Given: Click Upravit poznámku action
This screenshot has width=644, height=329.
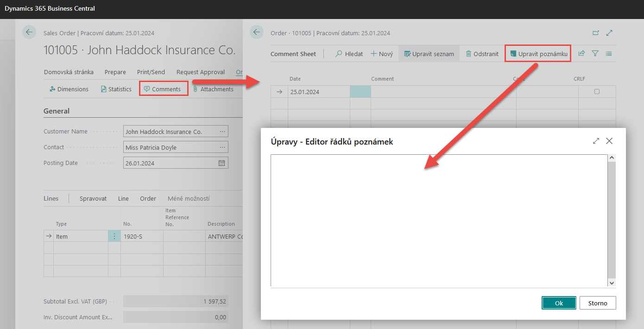Looking at the screenshot, I should click(538, 54).
